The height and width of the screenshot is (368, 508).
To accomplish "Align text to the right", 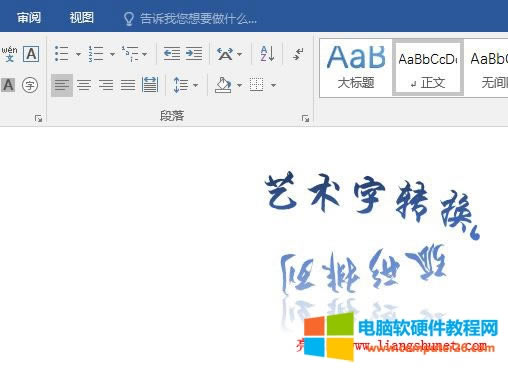I will click(x=106, y=85).
